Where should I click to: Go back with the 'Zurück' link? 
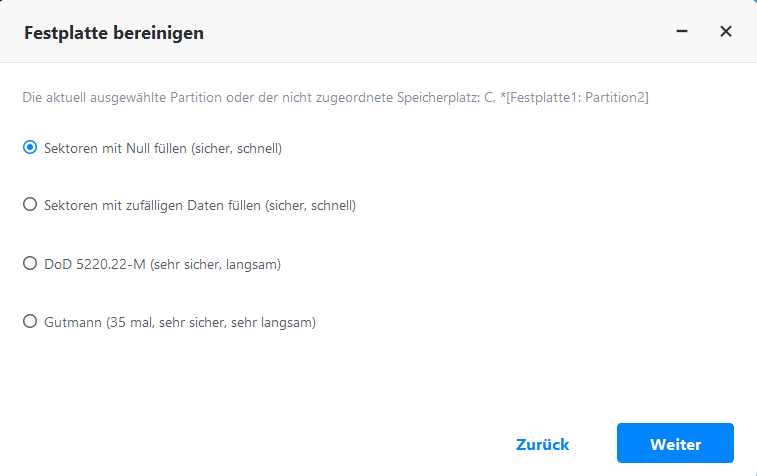click(543, 444)
